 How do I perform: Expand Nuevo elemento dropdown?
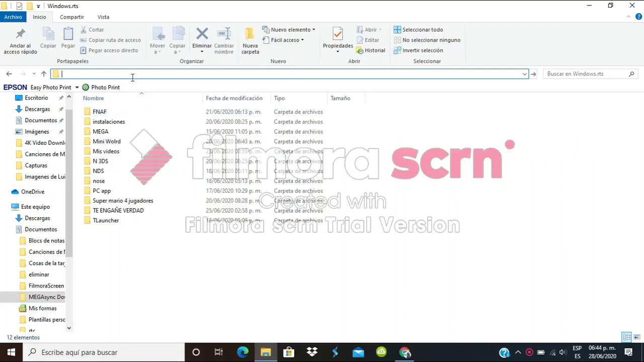coord(289,30)
